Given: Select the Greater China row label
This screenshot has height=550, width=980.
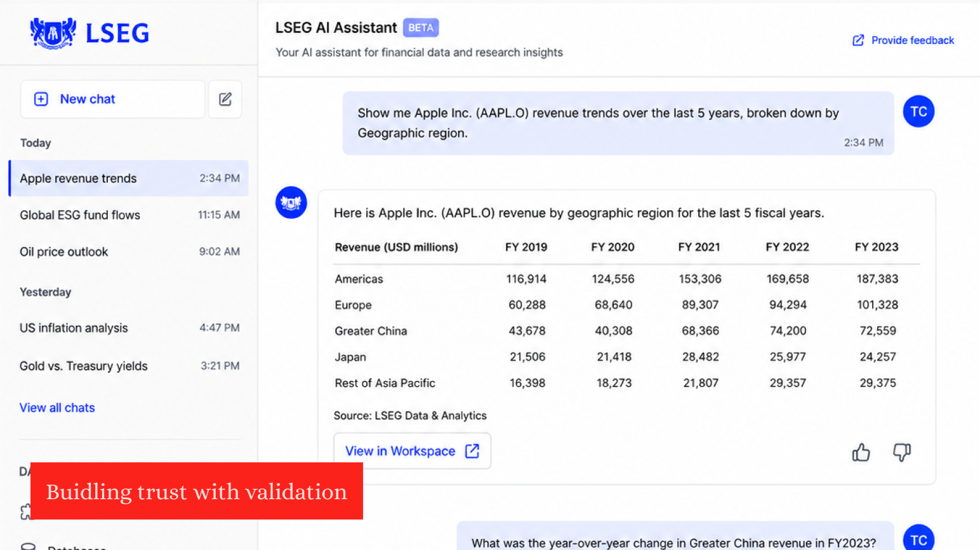Looking at the screenshot, I should point(371,331).
